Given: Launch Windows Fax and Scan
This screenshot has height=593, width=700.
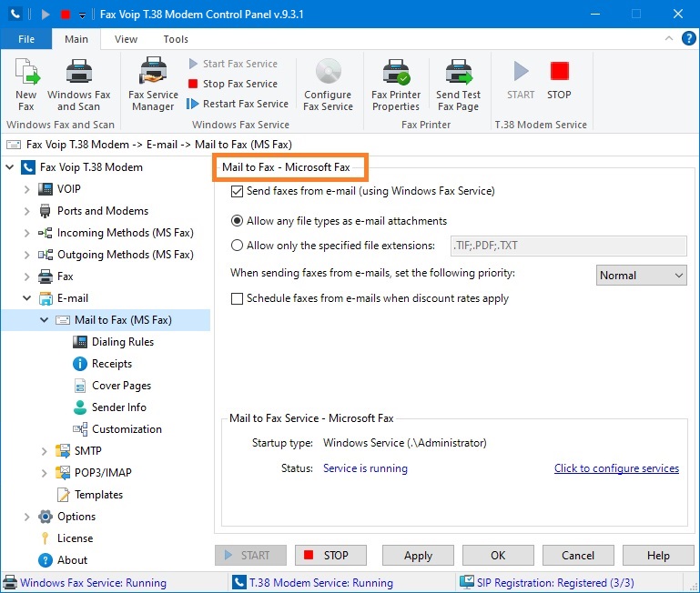Looking at the screenshot, I should click(78, 85).
